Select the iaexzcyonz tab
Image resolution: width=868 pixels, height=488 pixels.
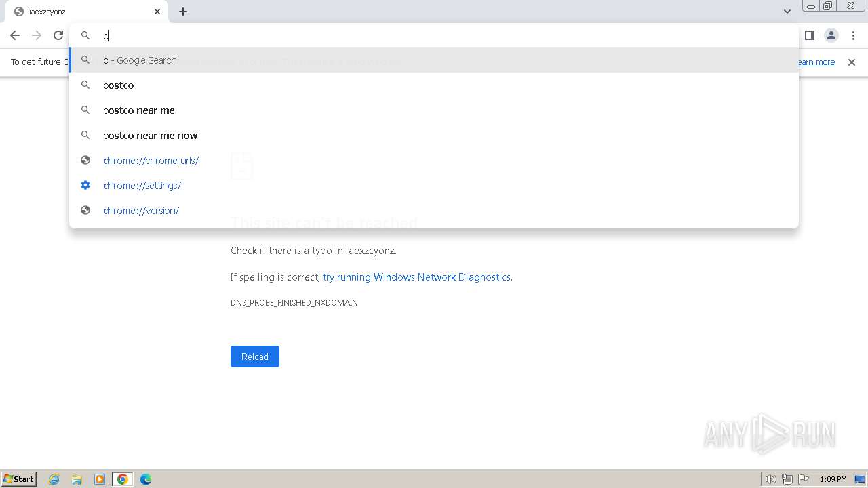coord(86,12)
